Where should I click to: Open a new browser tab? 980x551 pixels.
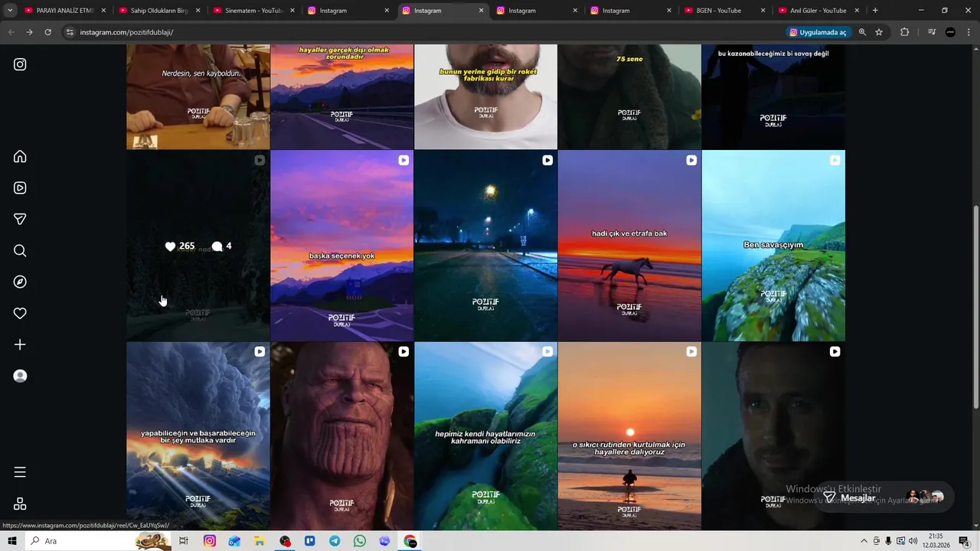click(875, 11)
